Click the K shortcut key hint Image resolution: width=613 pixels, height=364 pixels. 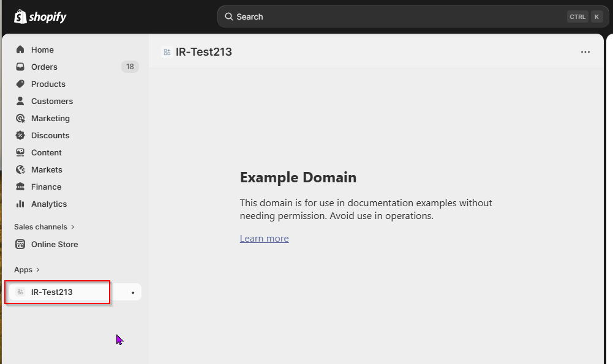point(596,17)
